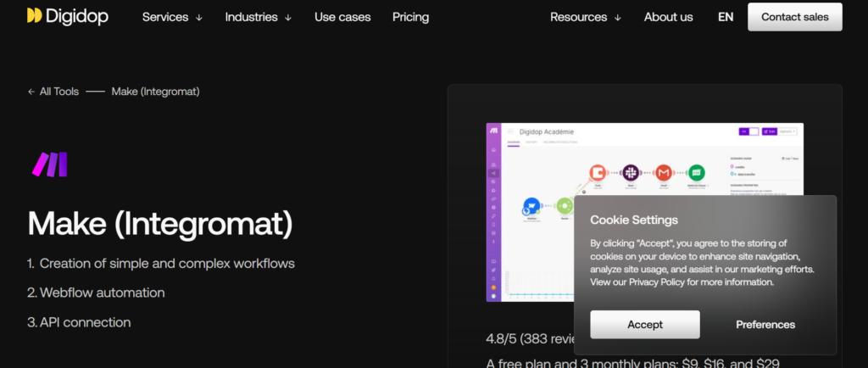The image size is (868, 368).
Task: Click the orange-red module icon in workflow
Action: [x=597, y=172]
